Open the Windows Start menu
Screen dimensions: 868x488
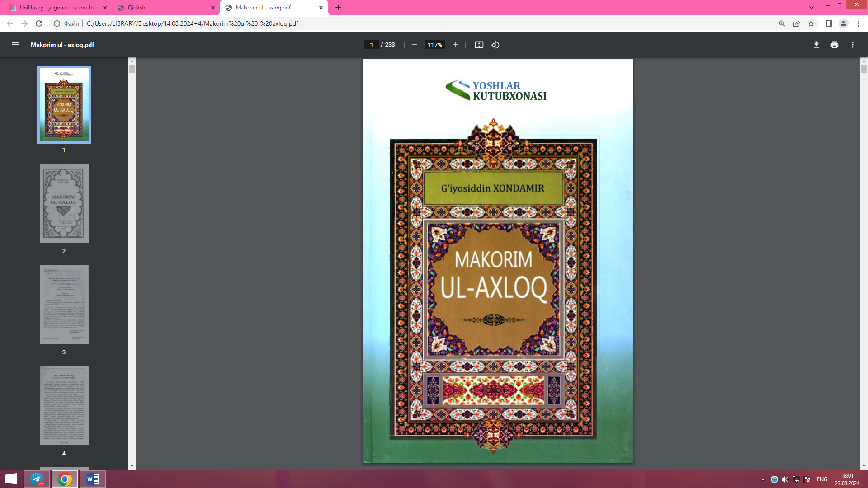click(11, 479)
